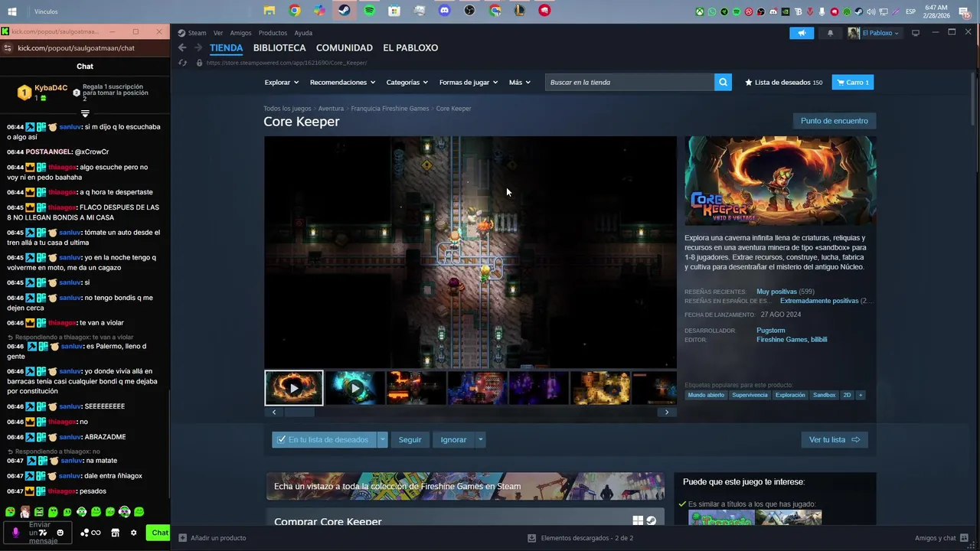Click the Windows Start button
980x551 pixels.
point(12,11)
